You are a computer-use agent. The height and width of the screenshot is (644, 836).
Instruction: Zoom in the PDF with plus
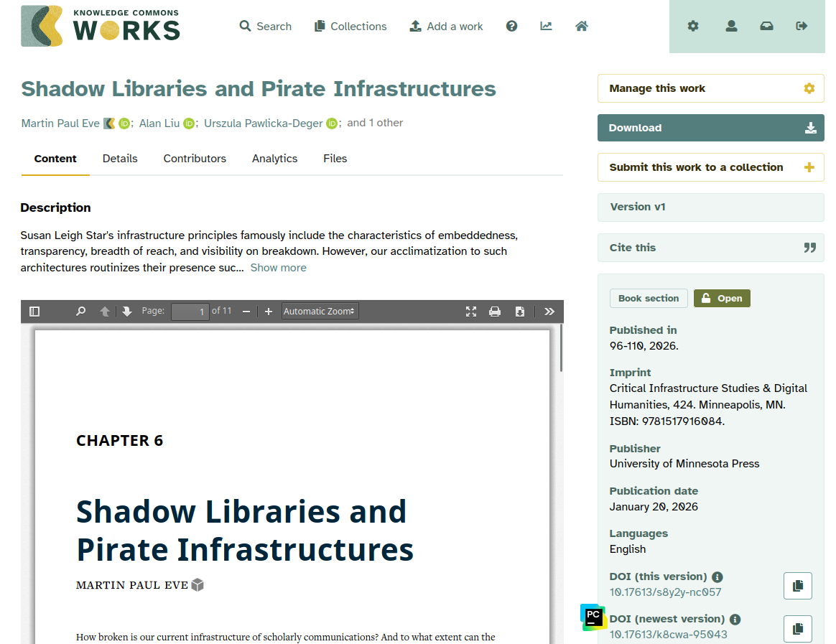click(x=269, y=312)
